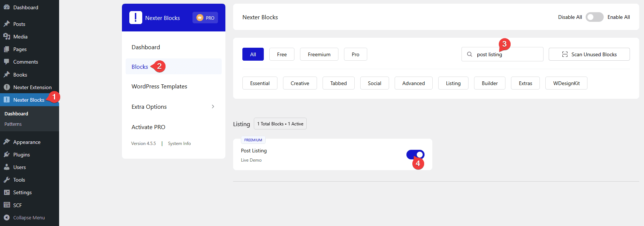Filter blocks by Free
The width and height of the screenshot is (644, 226).
(282, 54)
